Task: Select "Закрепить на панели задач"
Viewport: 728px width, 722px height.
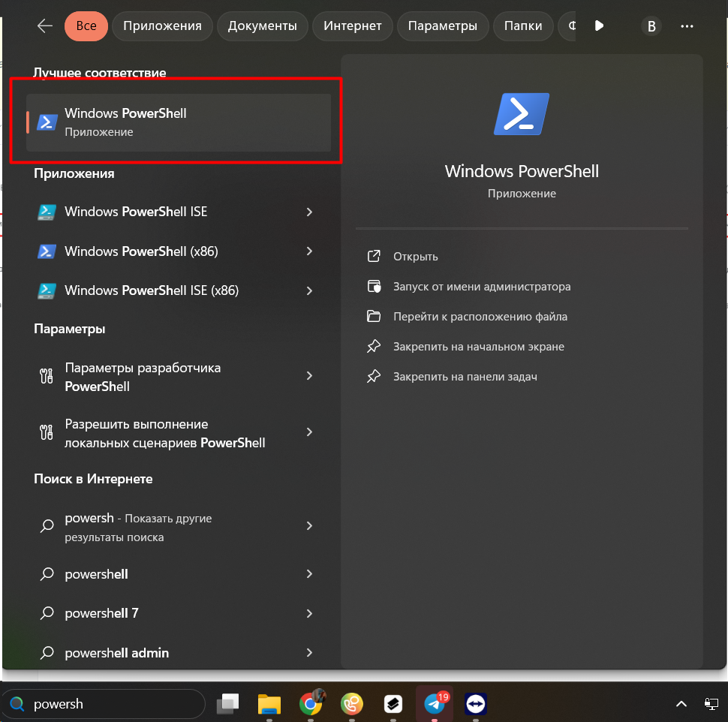Action: 465,377
